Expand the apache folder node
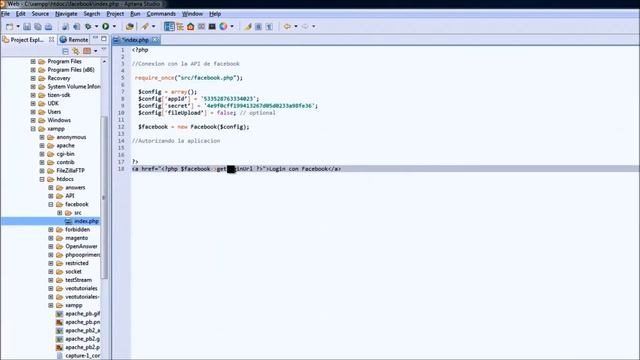 coord(42,145)
